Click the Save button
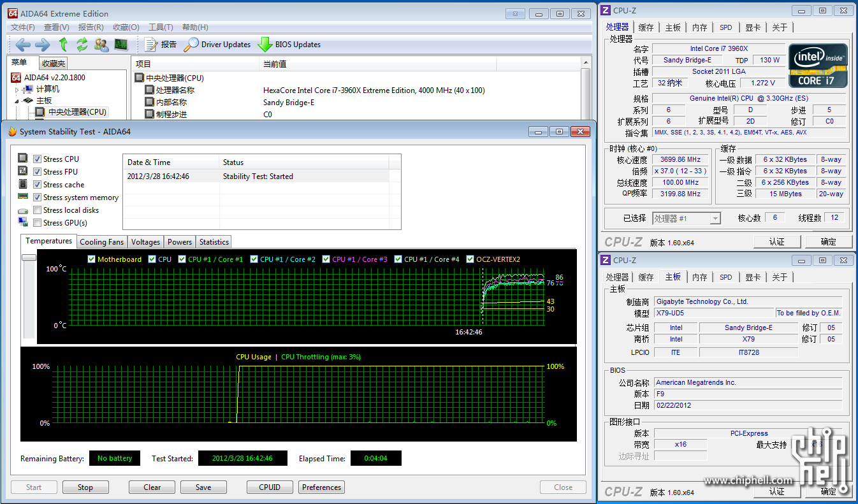 click(203, 487)
